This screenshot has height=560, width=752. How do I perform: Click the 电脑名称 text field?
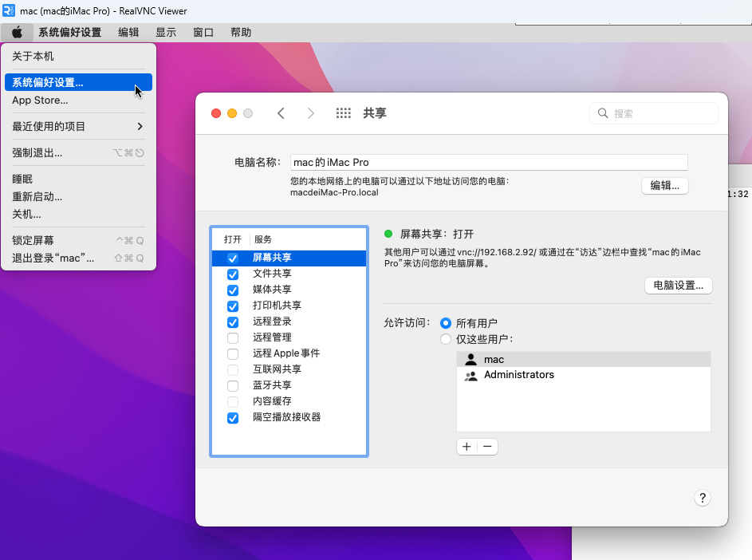pos(489,162)
